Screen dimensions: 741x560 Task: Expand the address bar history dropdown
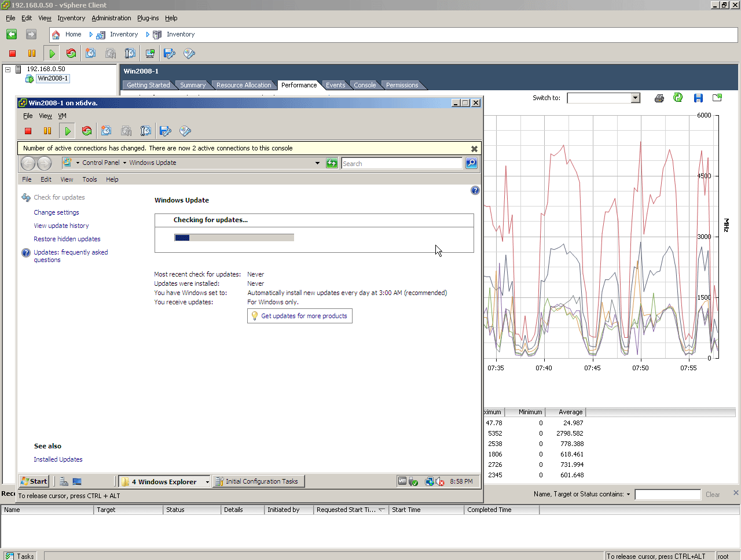(x=317, y=163)
